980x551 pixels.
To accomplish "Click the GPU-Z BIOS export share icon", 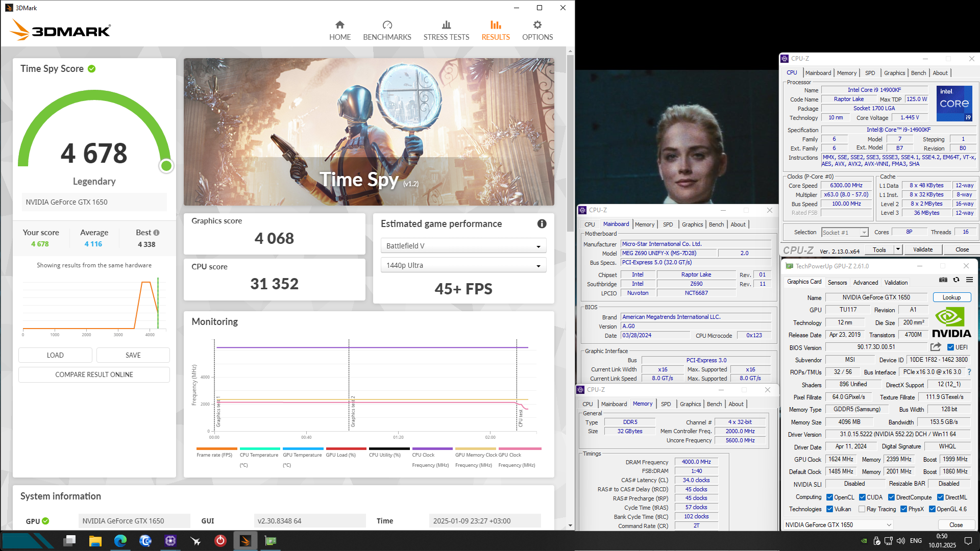I will tap(935, 347).
